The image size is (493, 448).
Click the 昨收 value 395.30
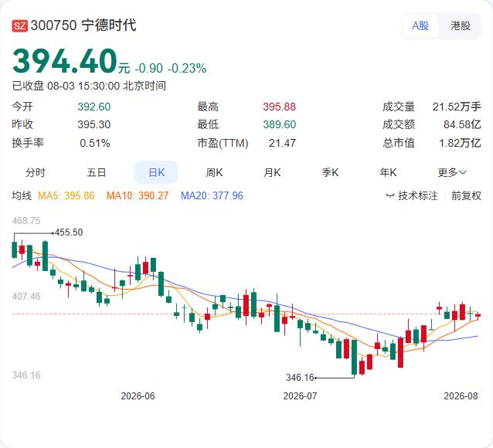94,124
